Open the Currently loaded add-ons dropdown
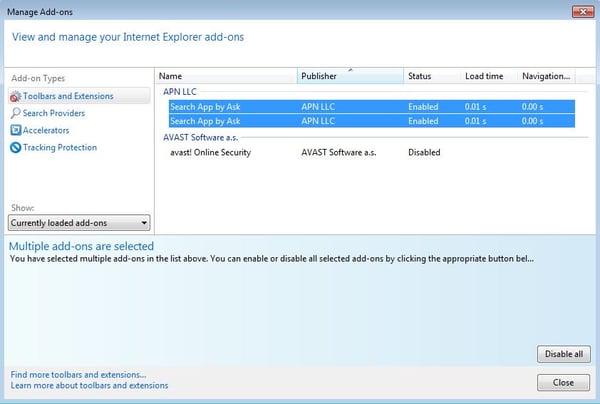Screen dimensions: 600x404 click(79, 223)
